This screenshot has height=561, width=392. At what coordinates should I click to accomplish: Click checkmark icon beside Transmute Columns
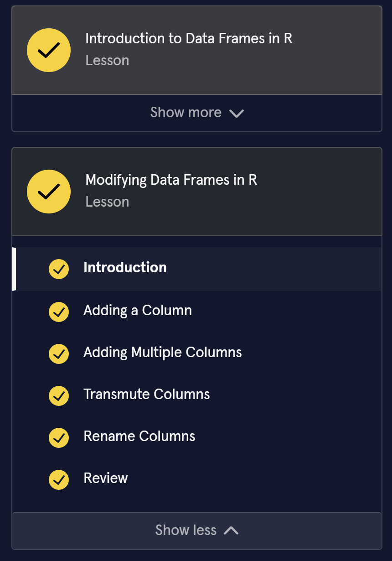59,396
